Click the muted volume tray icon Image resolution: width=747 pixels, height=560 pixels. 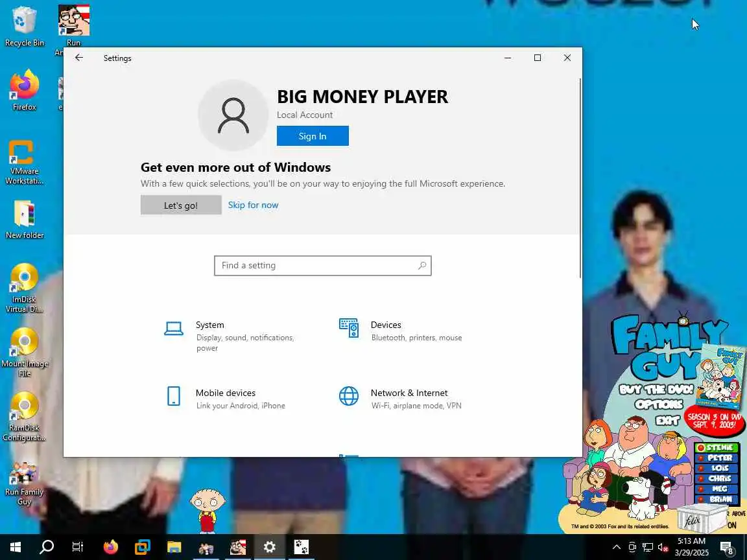[663, 547]
